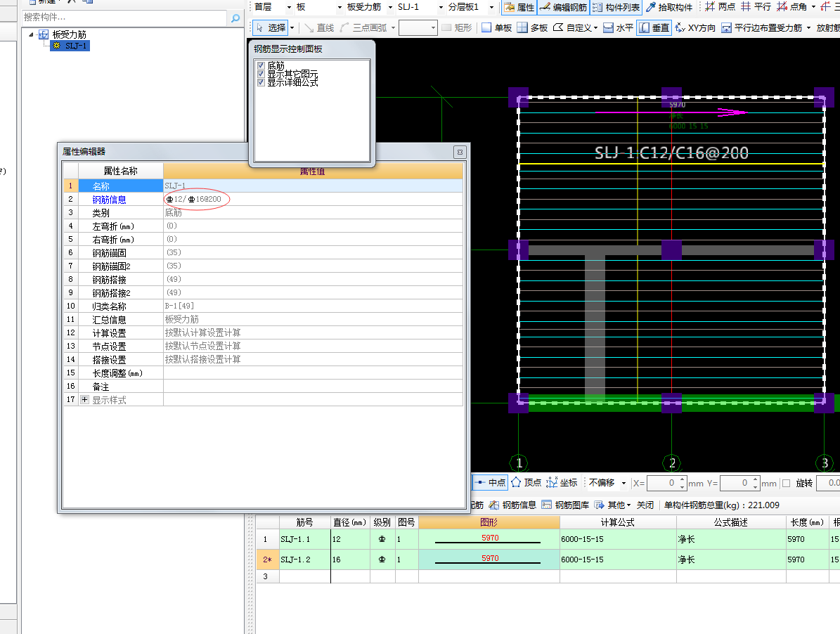This screenshot has width=840, height=634.
Task: Open the 选择 tool dropdown arrow
Action: pos(292,28)
